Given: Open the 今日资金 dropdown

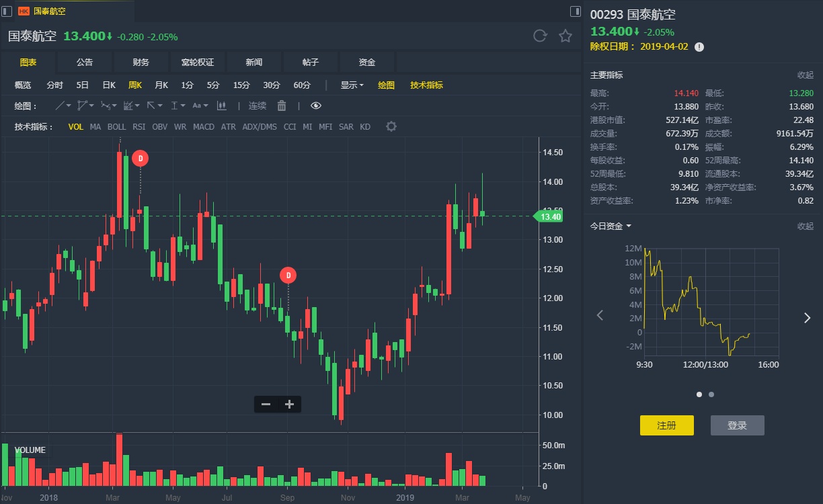Looking at the screenshot, I should click(x=611, y=226).
